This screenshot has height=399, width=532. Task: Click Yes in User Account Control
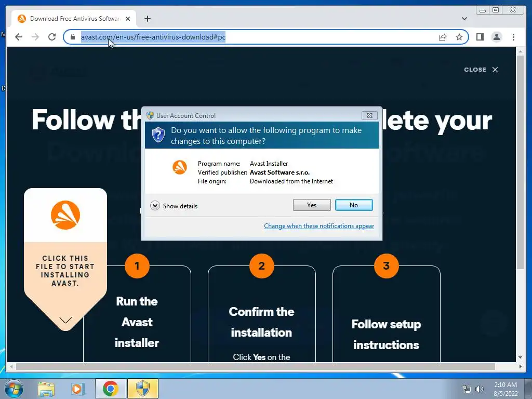[x=312, y=205]
